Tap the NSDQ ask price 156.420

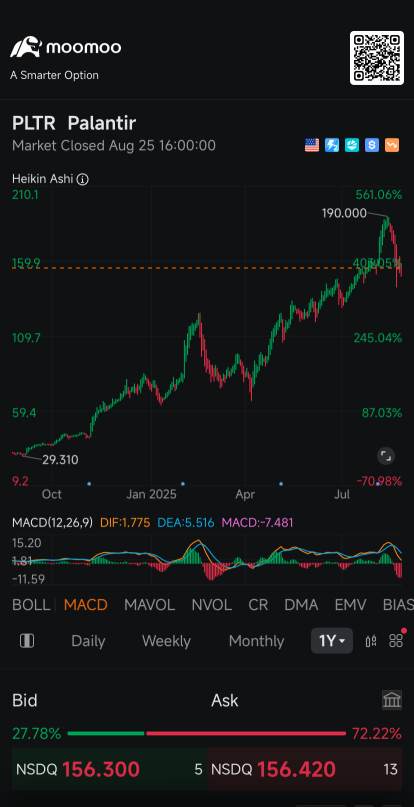[296, 770]
